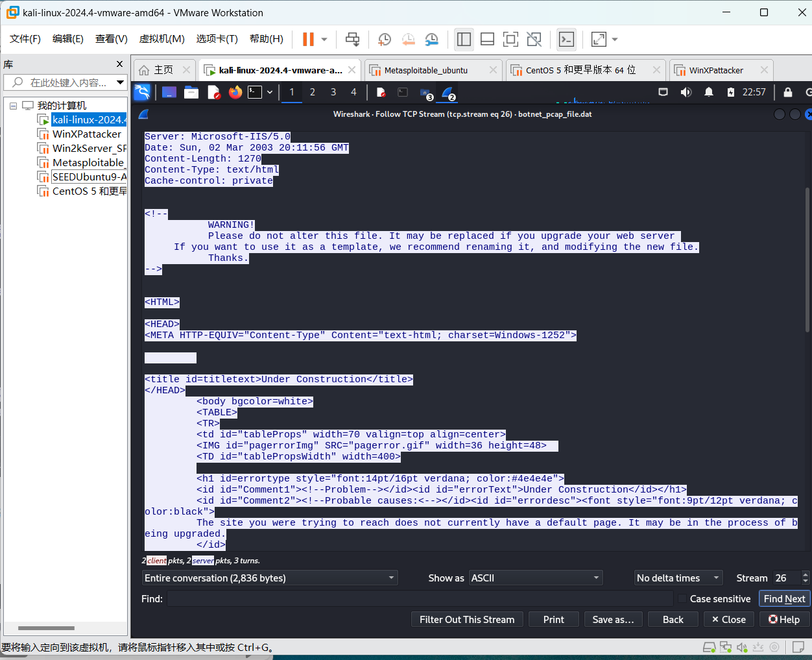Open the terminal emulator icon in Kali panel
Screen dimensions: 812x660
pyautogui.click(x=256, y=92)
